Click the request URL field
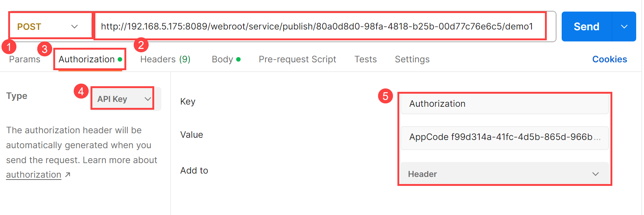The height and width of the screenshot is (215, 644). tap(317, 27)
